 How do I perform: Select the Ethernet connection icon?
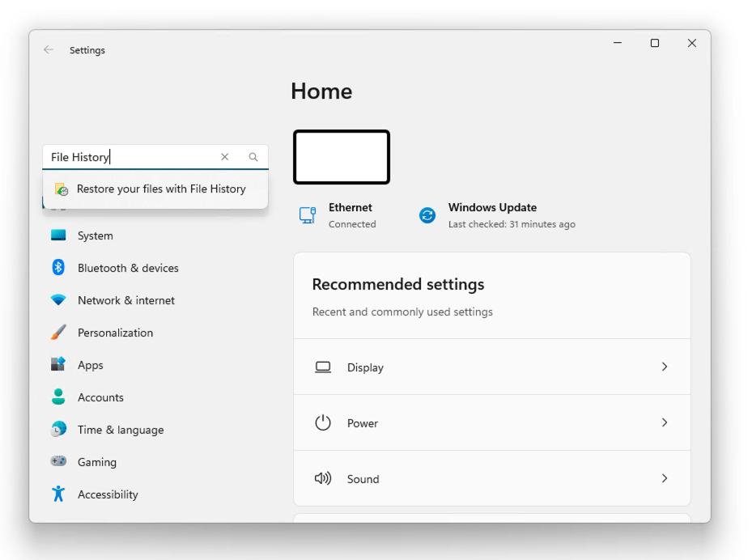pyautogui.click(x=308, y=215)
